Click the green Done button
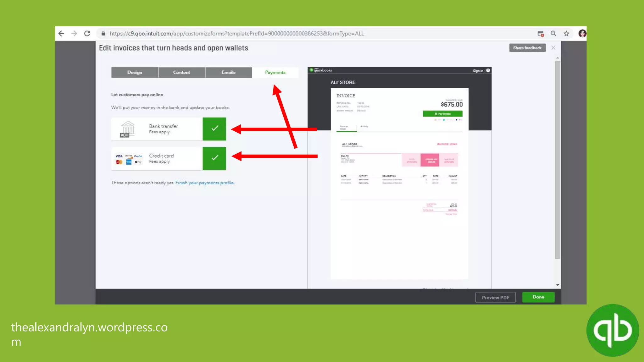 pos(538,297)
